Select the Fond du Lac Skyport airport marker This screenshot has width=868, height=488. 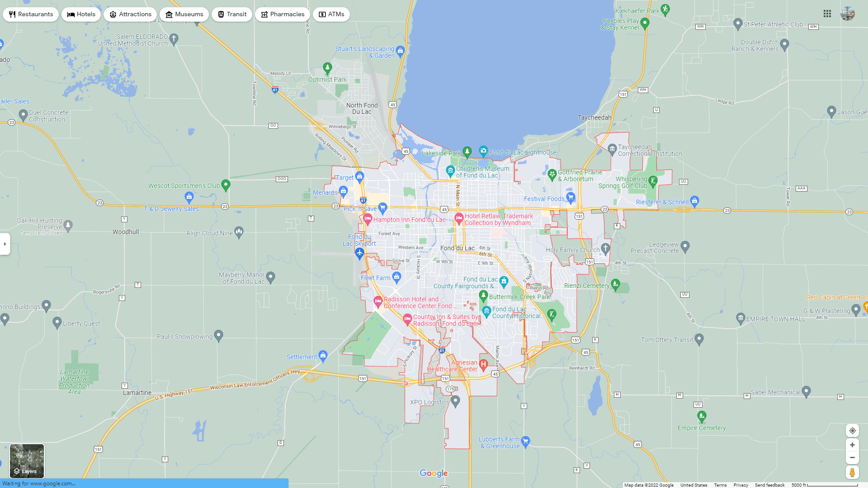coord(359,253)
